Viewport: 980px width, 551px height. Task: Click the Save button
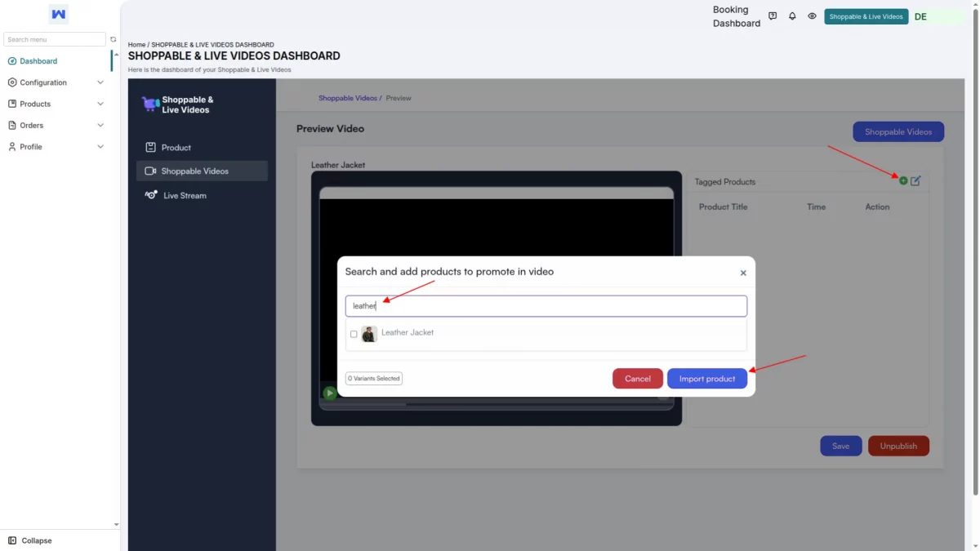841,446
